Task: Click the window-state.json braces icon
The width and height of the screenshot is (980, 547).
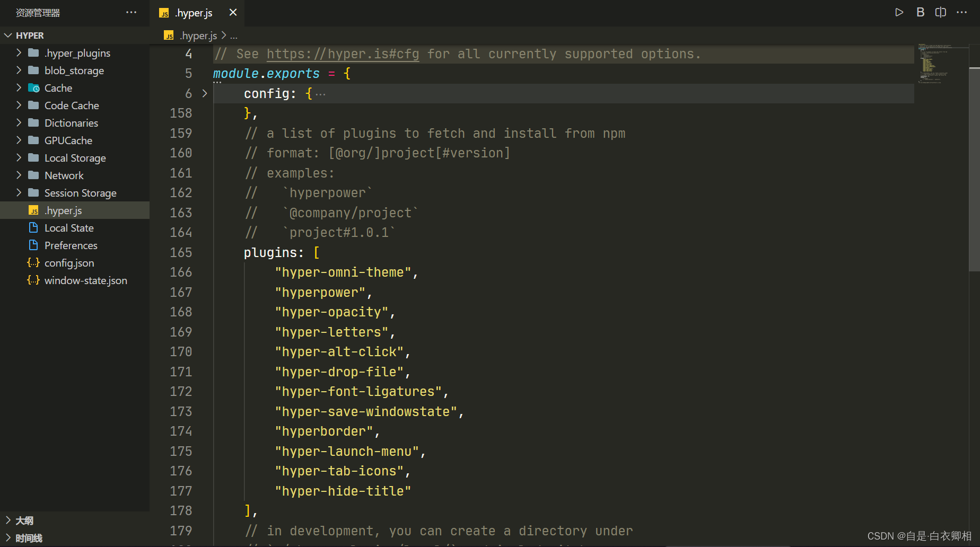Action: pyautogui.click(x=33, y=280)
